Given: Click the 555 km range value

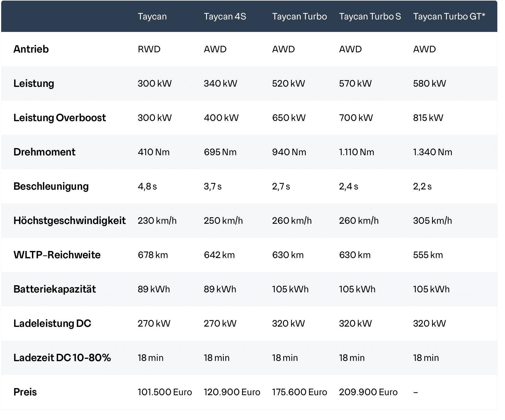Looking at the screenshot, I should coord(428,255).
